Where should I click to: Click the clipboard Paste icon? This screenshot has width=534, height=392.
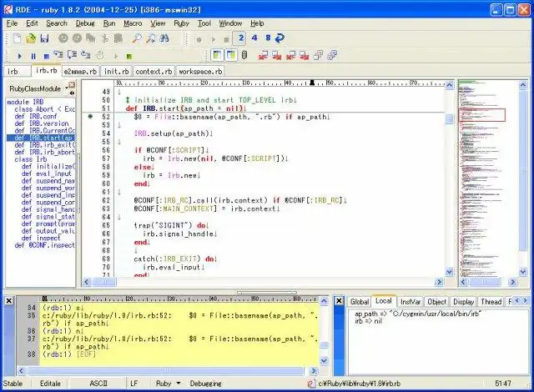coord(118,38)
